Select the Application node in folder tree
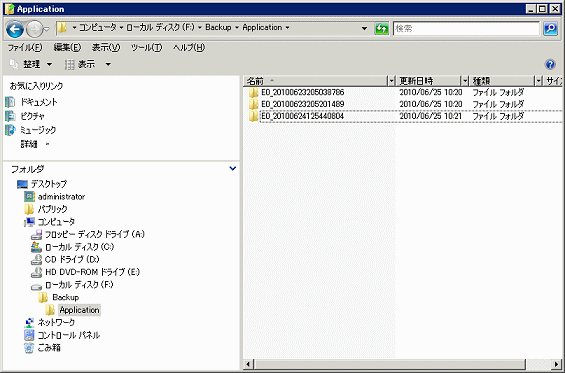 (x=79, y=310)
